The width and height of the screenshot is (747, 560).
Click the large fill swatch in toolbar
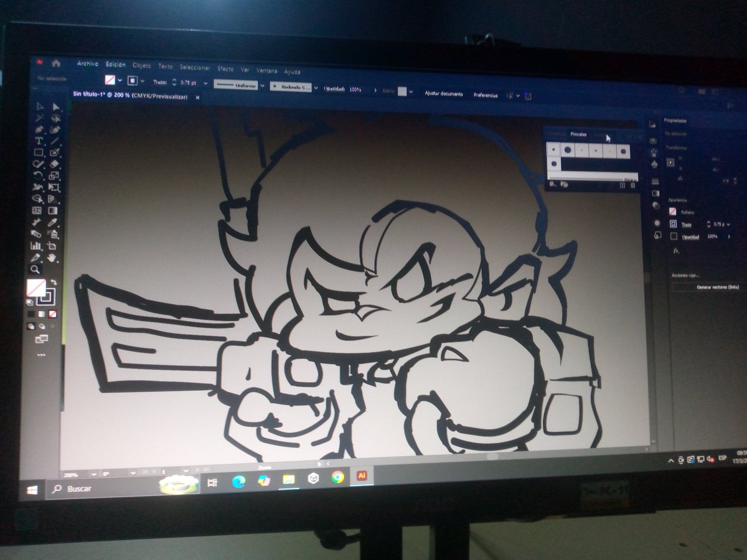click(x=35, y=287)
